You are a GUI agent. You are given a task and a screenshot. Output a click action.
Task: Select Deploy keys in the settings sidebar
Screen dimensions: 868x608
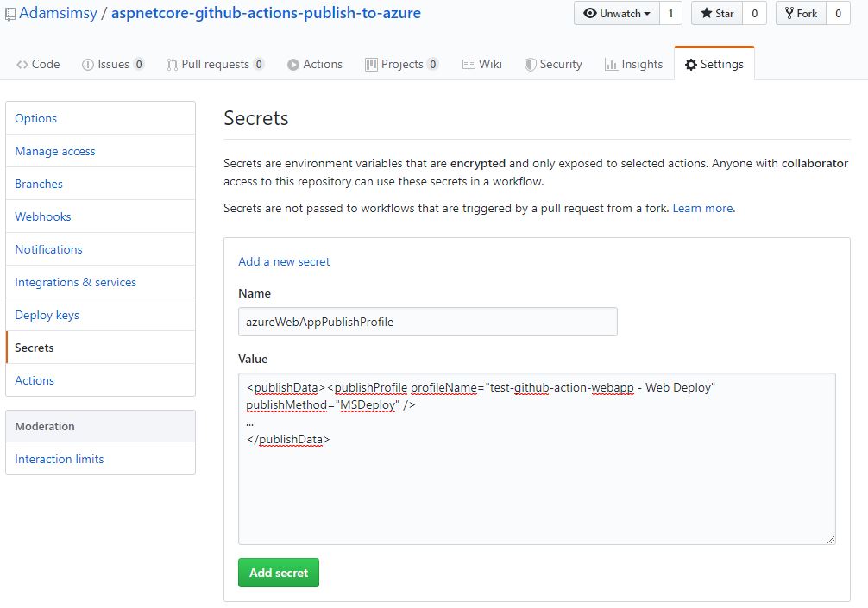coord(47,315)
